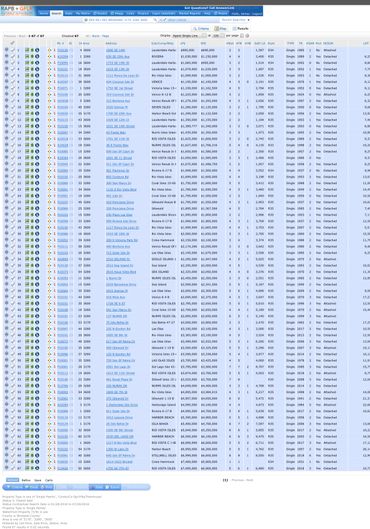This screenshot has height=529, width=370.
Task: Switch to the Search tab
Action: click(56, 13)
